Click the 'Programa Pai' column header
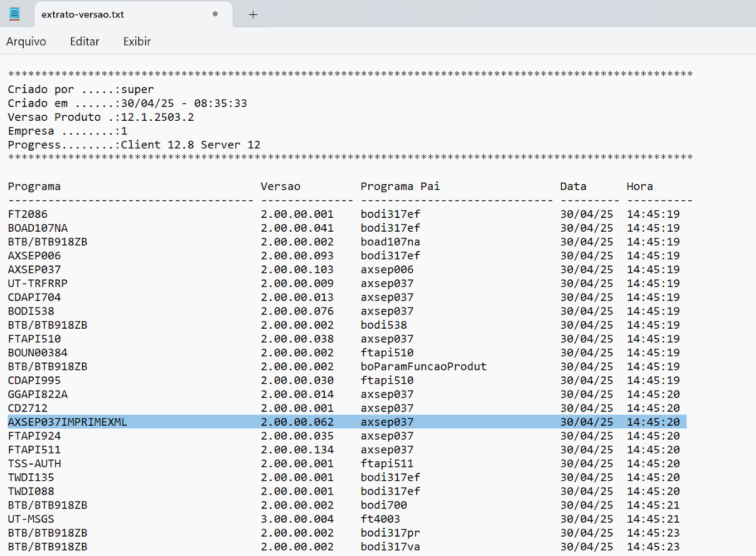The height and width of the screenshot is (556, 756). click(x=400, y=186)
